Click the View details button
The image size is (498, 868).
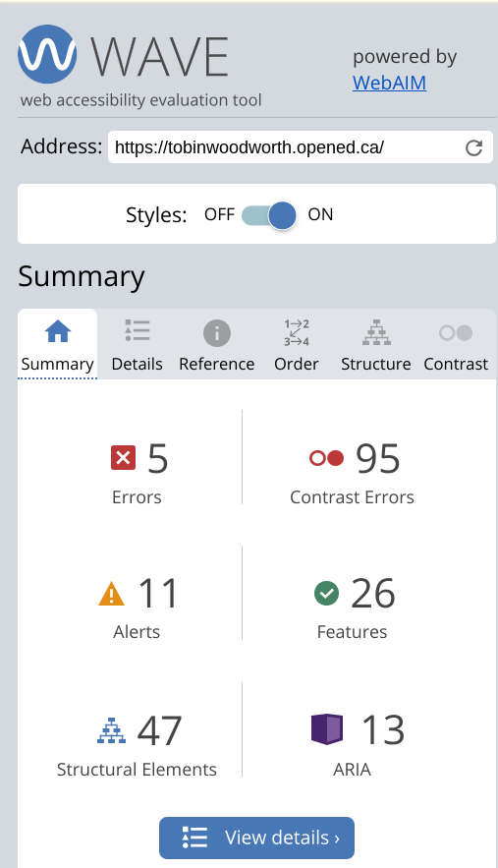pyautogui.click(x=256, y=838)
